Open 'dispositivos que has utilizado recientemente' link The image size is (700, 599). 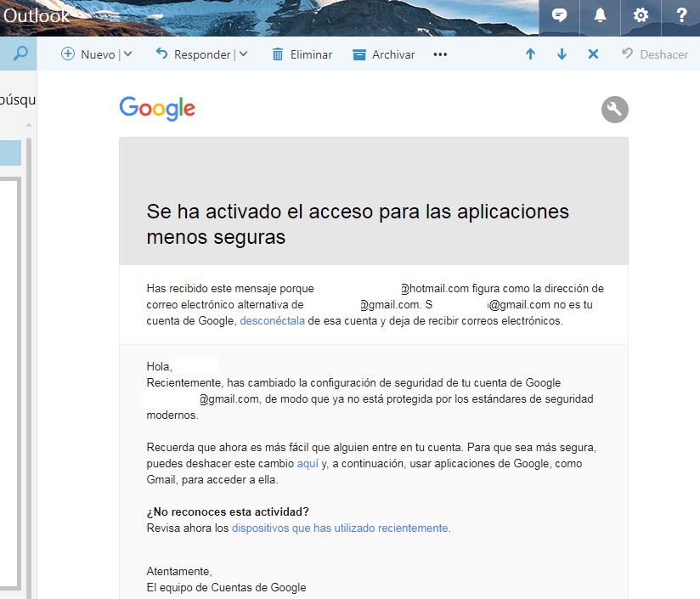(x=340, y=528)
